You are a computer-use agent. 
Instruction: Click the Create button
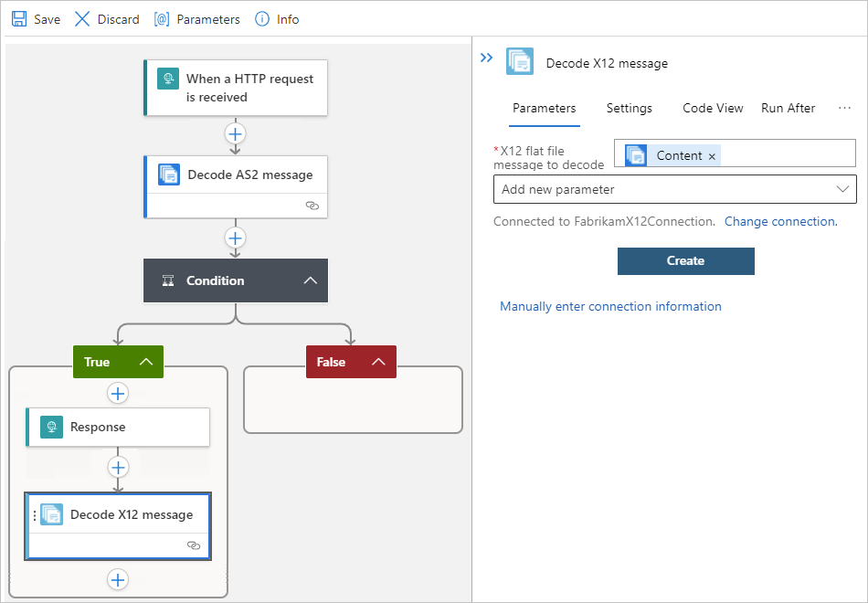tap(685, 261)
